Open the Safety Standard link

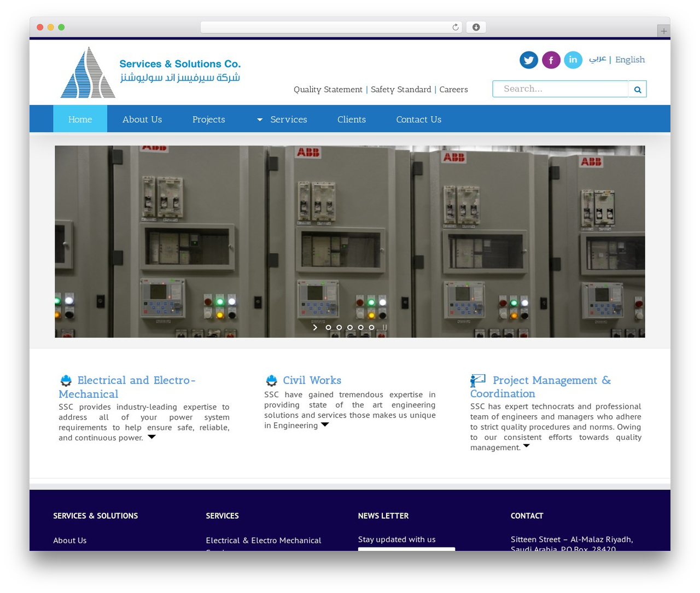point(401,90)
